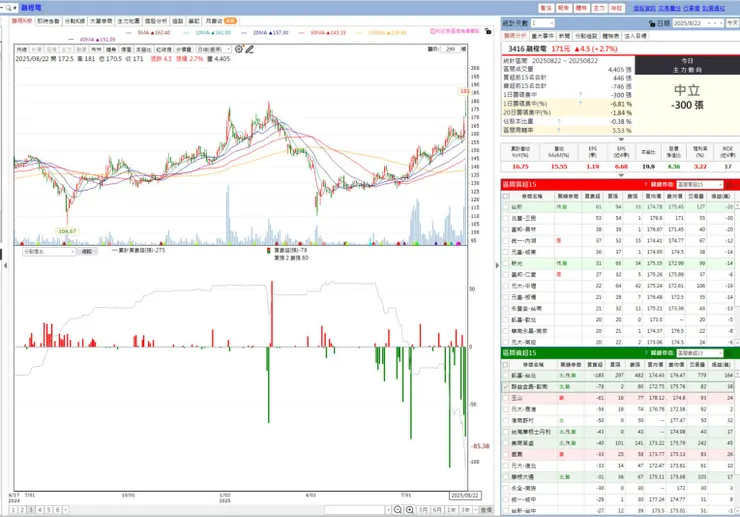Open the 關鍵券商 dropdown in the 買超15 header
740x517 pixels.
[699, 185]
